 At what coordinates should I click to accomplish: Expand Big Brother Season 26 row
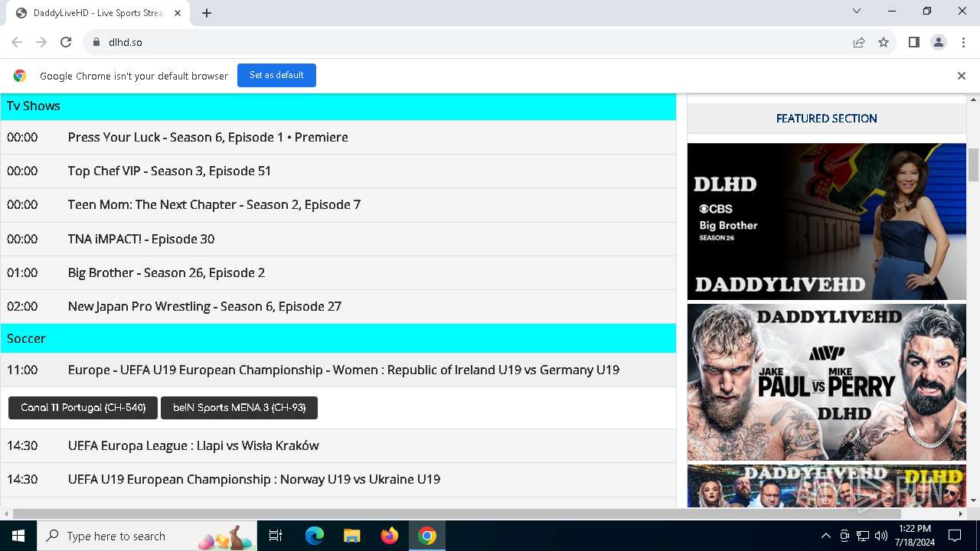(x=338, y=272)
